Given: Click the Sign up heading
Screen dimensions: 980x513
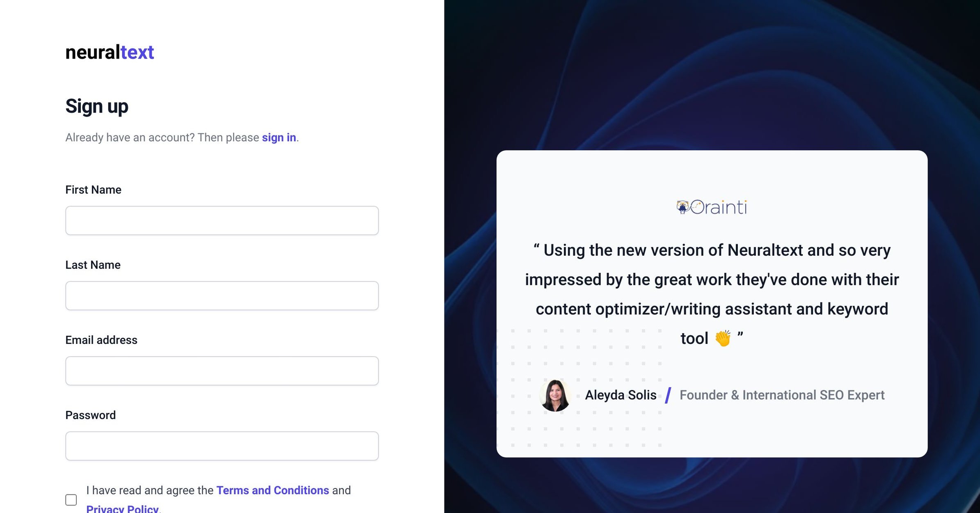Looking at the screenshot, I should pos(97,106).
